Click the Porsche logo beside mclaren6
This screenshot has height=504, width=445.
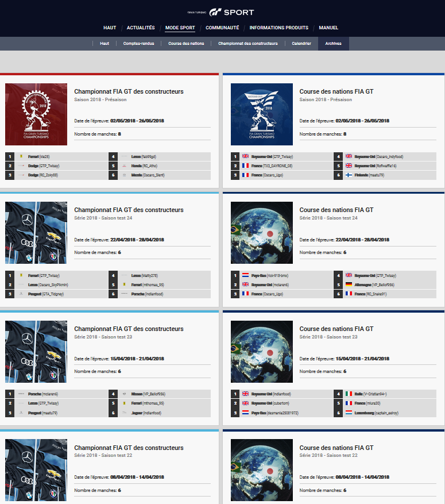click(21, 394)
